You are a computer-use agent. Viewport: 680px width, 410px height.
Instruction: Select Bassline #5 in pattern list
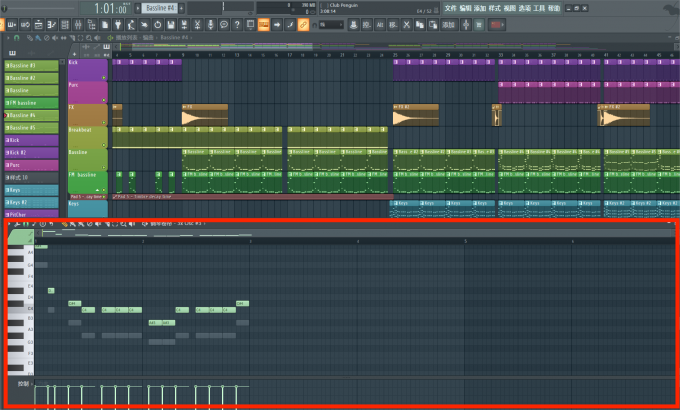31,128
